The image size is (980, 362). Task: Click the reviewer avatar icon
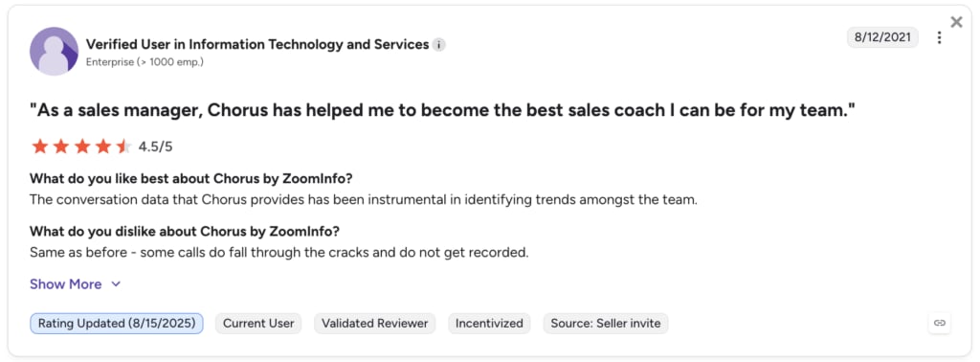point(54,52)
